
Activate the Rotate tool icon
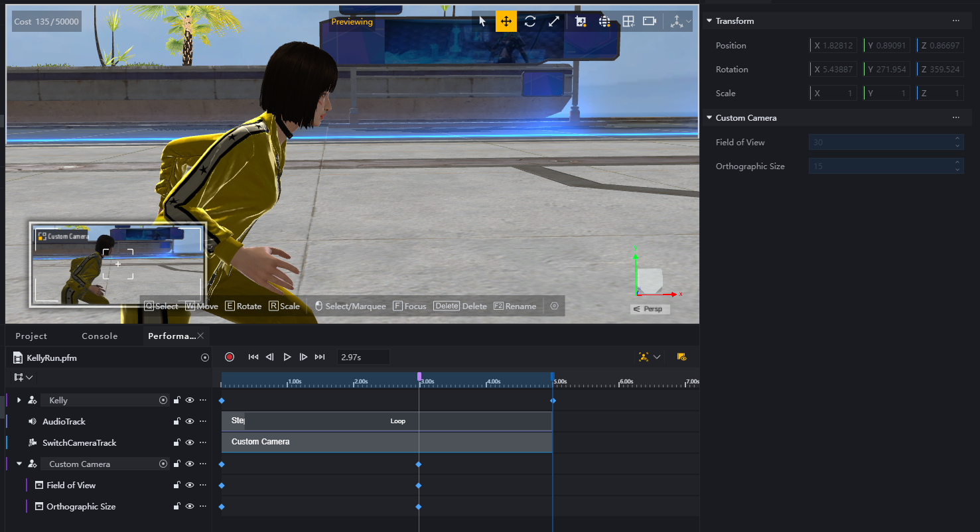click(529, 21)
